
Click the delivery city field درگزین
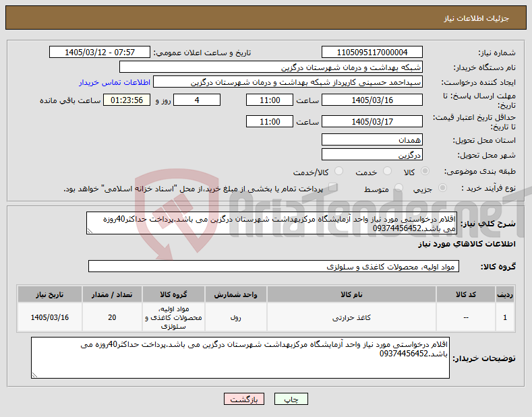pyautogui.click(x=372, y=154)
